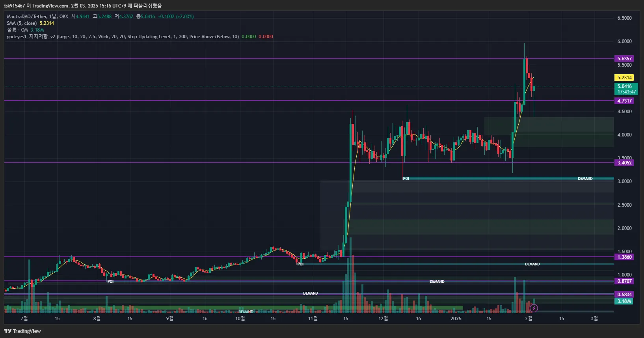Click the open value 시4.9441 in legend
Screen dimensions: 644x338
(x=80, y=17)
